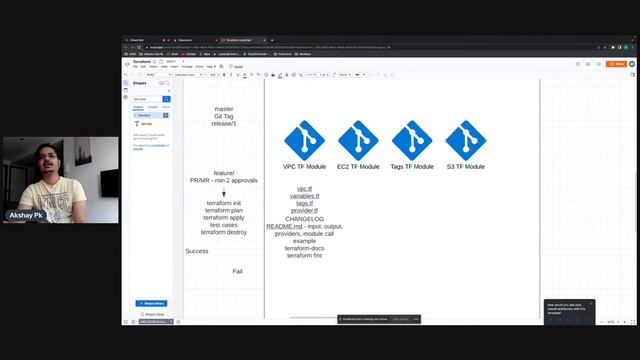Open the font family dropdown
The width and height of the screenshot is (640, 360).
tap(188, 75)
